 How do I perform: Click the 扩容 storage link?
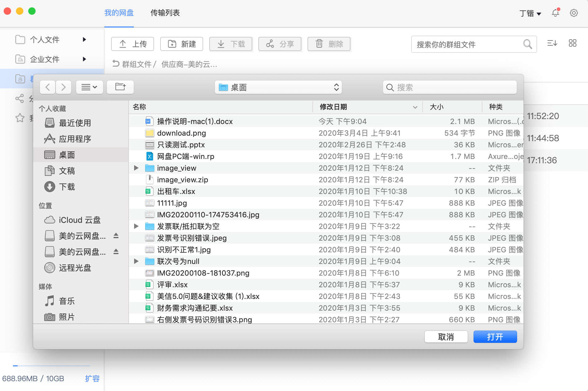(92, 378)
